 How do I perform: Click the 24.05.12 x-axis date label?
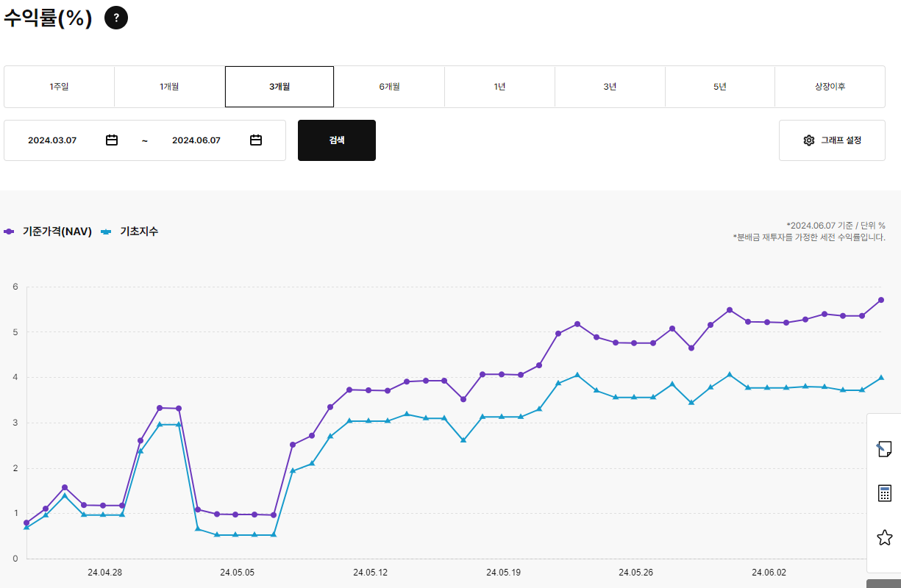point(370,572)
